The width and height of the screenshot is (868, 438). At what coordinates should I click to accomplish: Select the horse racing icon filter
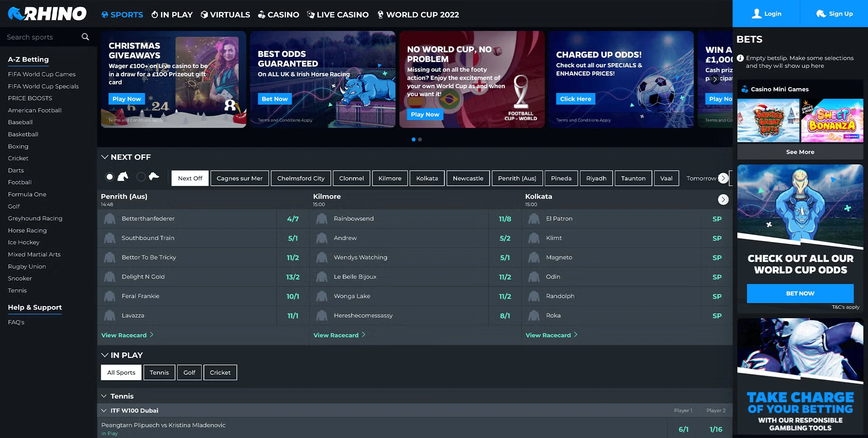coord(123,177)
